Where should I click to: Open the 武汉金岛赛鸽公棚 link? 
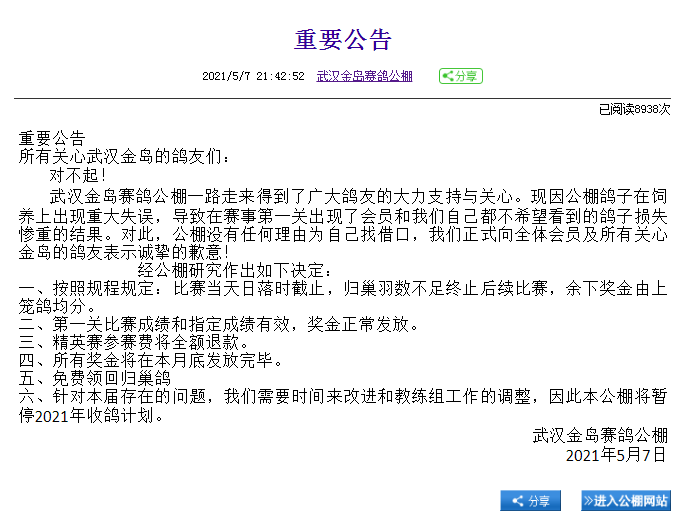[364, 76]
